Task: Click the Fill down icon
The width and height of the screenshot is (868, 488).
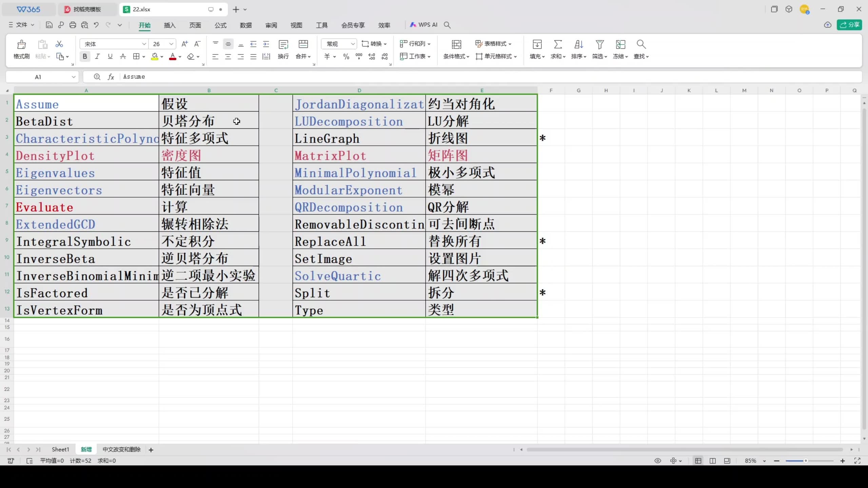Action: tap(537, 44)
